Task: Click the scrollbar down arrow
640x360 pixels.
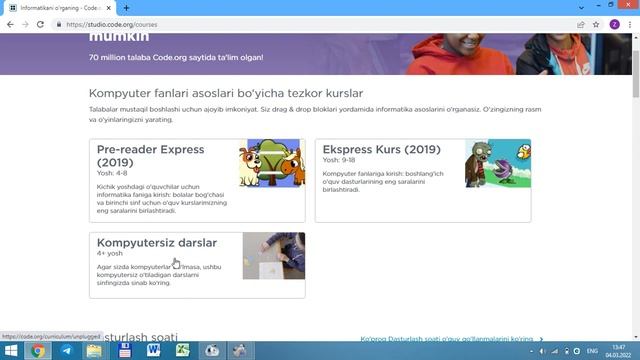Action: pos(636,337)
